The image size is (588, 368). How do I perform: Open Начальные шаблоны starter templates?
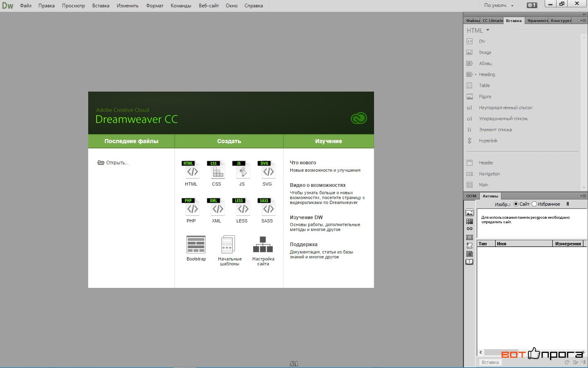pyautogui.click(x=229, y=251)
